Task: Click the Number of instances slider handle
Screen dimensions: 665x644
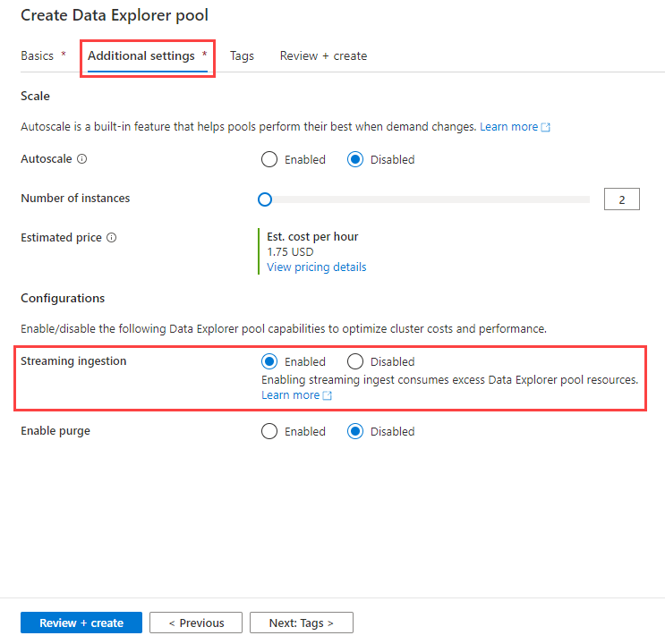Action: pos(265,199)
